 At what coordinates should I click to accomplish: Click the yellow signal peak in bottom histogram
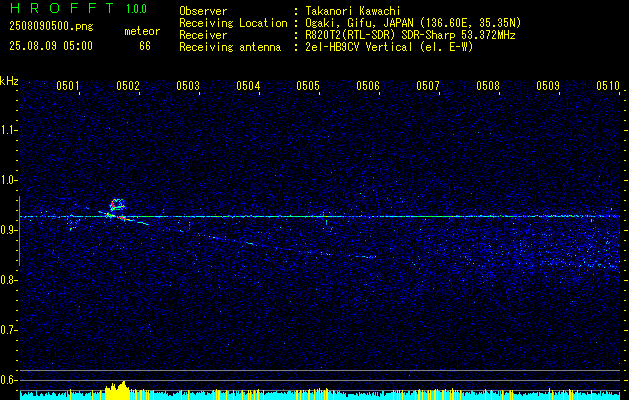(116, 390)
